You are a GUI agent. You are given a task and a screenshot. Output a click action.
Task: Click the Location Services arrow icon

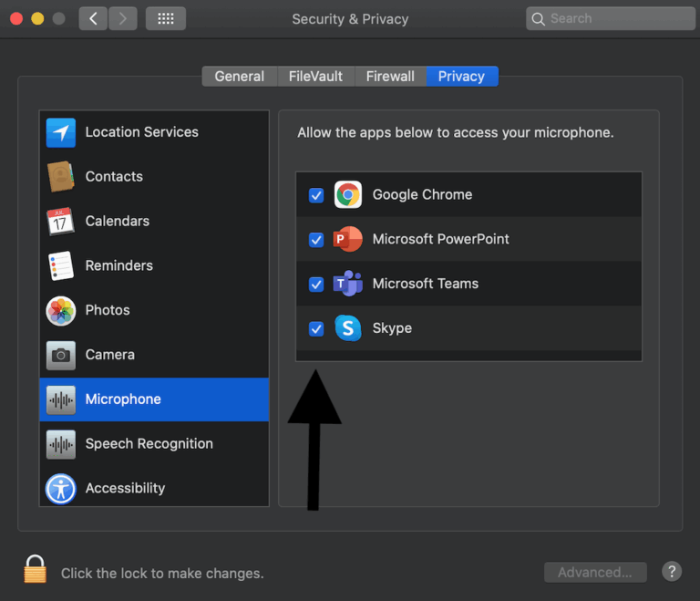click(61, 132)
